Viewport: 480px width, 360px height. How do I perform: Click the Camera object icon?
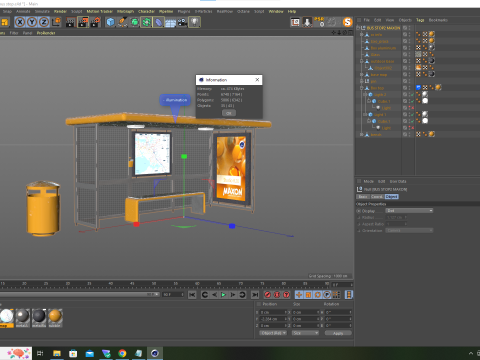pyautogui.click(x=182, y=22)
